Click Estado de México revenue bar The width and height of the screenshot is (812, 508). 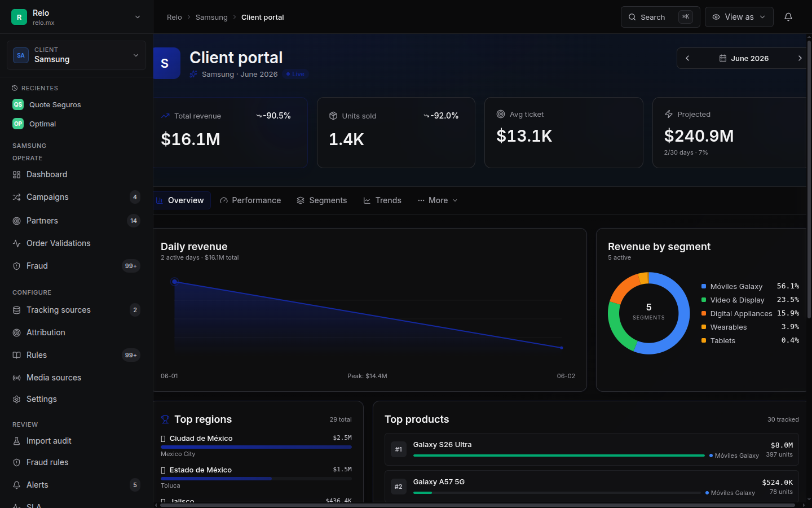click(256, 479)
